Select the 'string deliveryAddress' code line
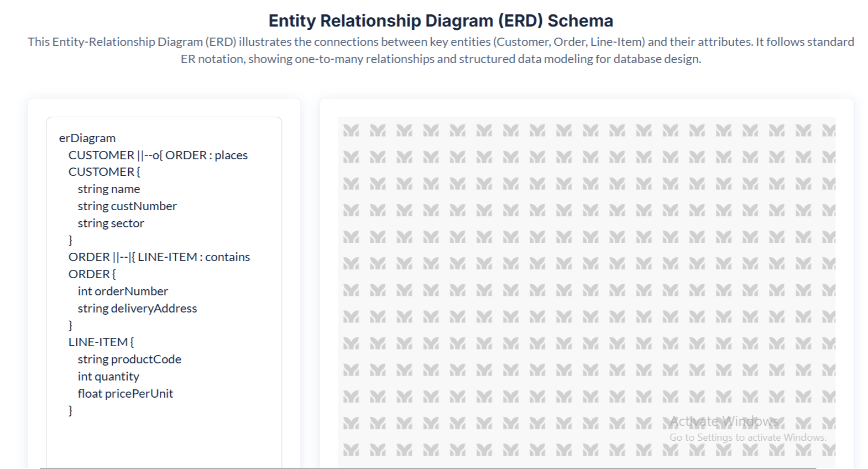The height and width of the screenshot is (469, 868). pos(137,309)
